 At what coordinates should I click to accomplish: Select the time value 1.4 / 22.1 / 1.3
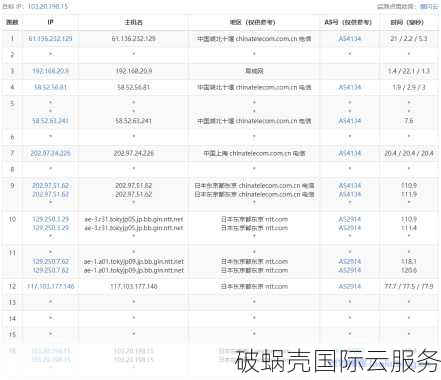409,71
